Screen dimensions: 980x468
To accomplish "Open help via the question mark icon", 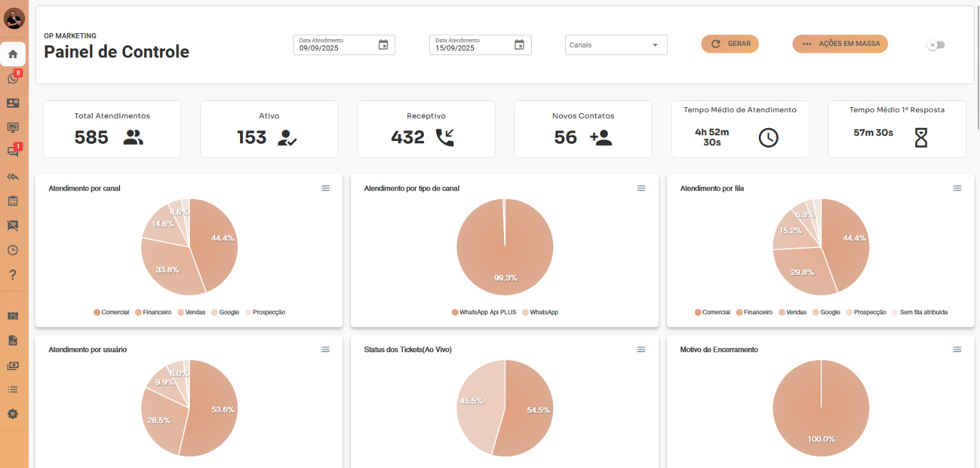I will click(13, 274).
